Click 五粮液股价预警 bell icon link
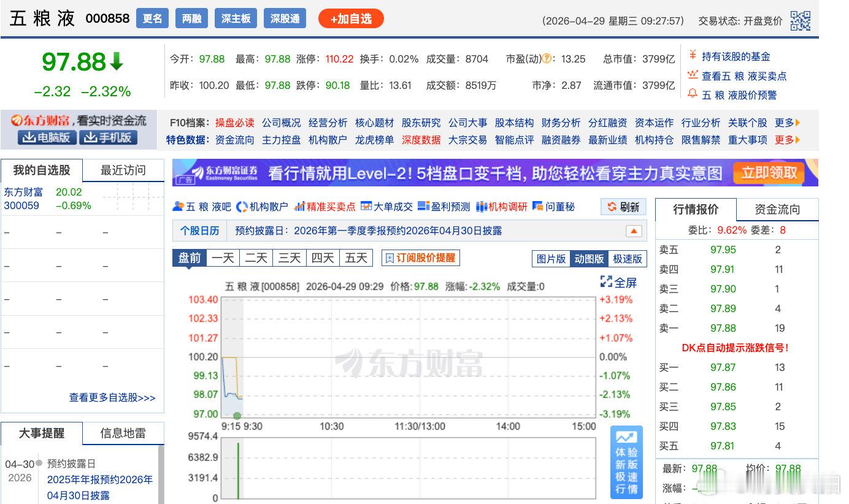 coord(693,94)
